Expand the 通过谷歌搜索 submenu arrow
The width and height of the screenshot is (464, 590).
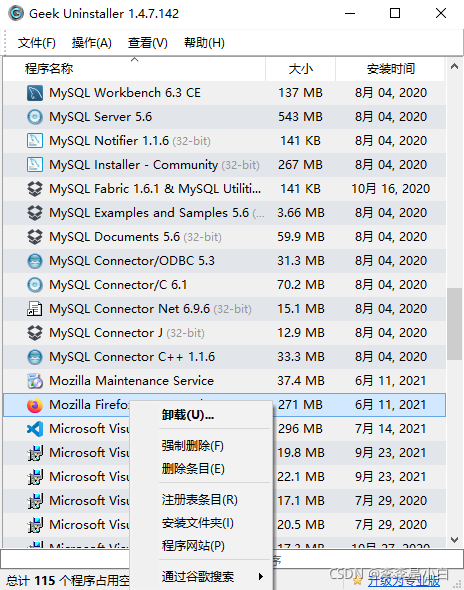point(261,577)
